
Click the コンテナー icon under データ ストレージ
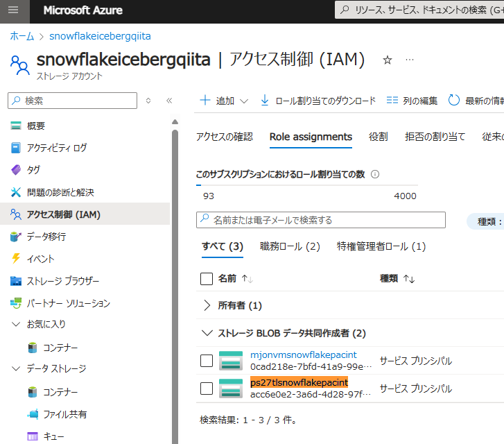pos(33,392)
